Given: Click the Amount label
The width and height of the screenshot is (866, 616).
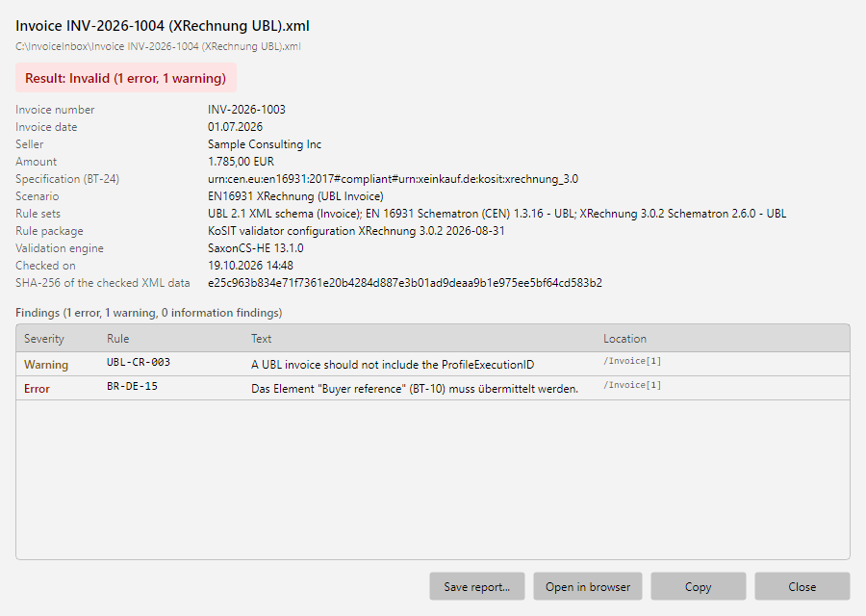Looking at the screenshot, I should pyautogui.click(x=36, y=162).
